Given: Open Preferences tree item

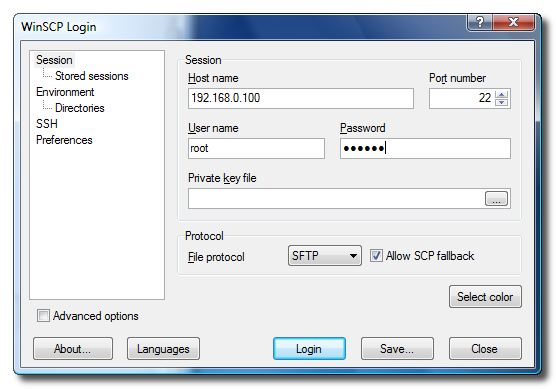Looking at the screenshot, I should (x=64, y=140).
